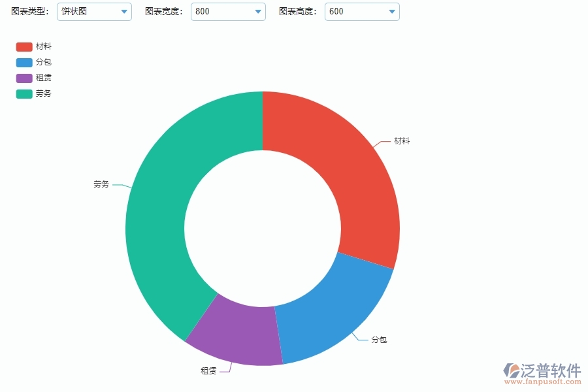Click the dropdown arrow next to 800
The height and width of the screenshot is (392, 588).
(x=259, y=11)
